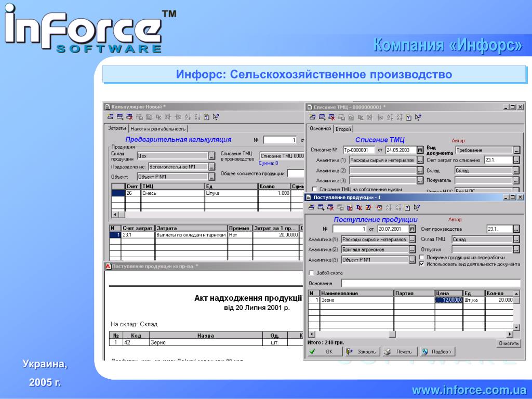
Task: Click delete row icon in Калькуляция toolbar
Action: pyautogui.click(x=129, y=117)
